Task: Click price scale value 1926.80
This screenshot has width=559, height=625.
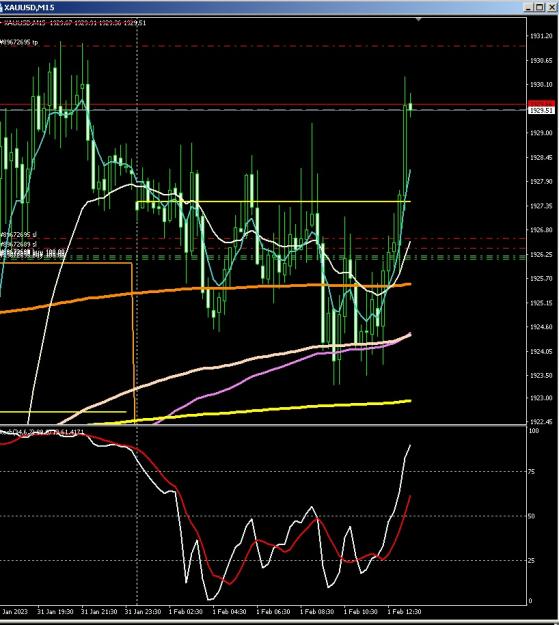Action: coord(541,230)
